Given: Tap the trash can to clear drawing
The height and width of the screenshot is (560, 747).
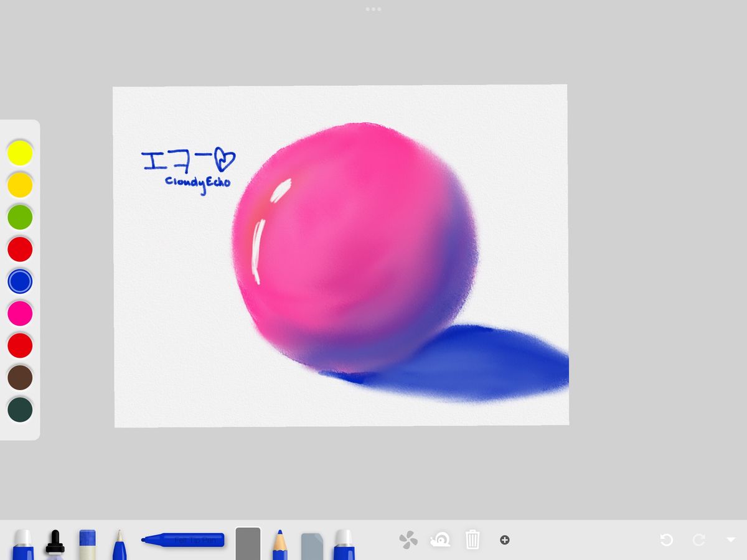Looking at the screenshot, I should [x=472, y=539].
